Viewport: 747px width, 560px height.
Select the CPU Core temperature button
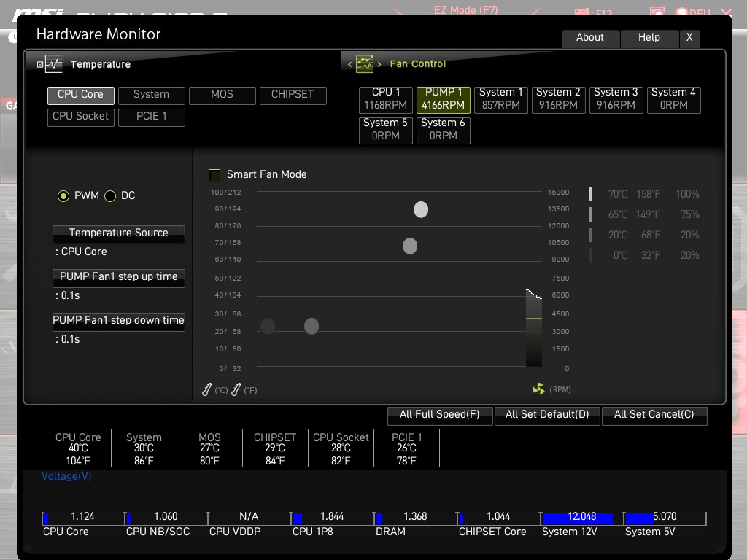80,96
